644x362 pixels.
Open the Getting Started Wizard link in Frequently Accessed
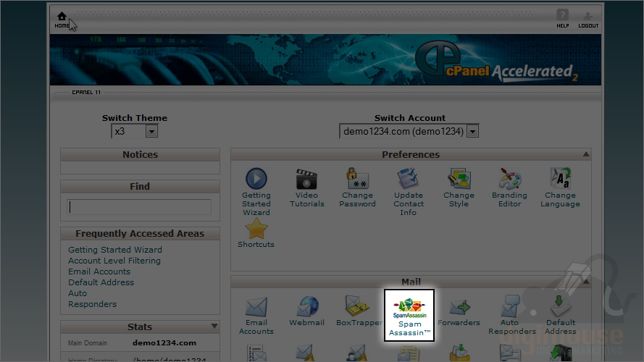pyautogui.click(x=115, y=250)
